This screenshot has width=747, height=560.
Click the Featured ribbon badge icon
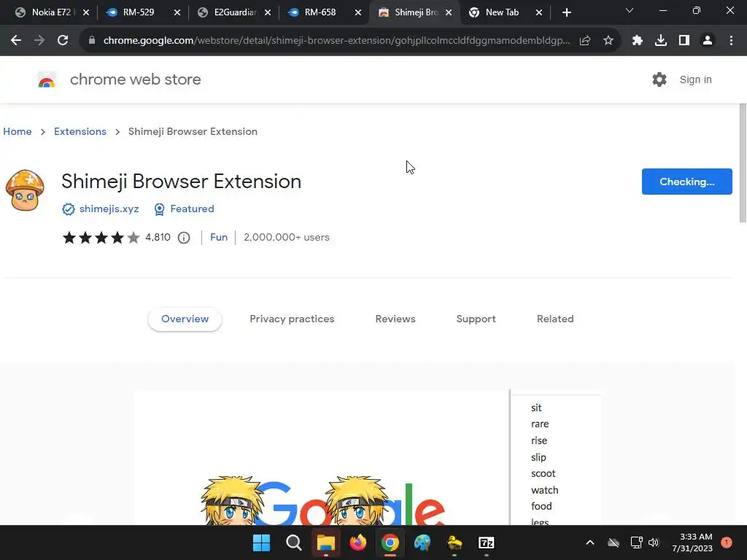click(x=159, y=209)
